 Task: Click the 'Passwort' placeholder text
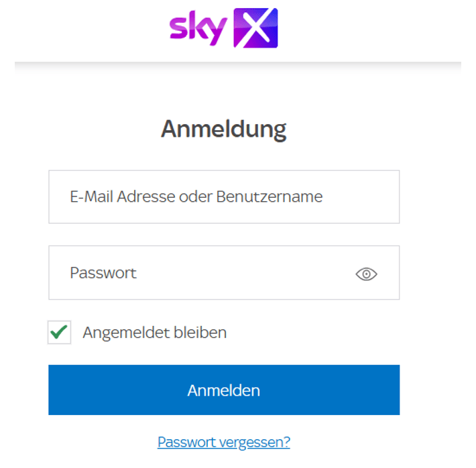103,273
